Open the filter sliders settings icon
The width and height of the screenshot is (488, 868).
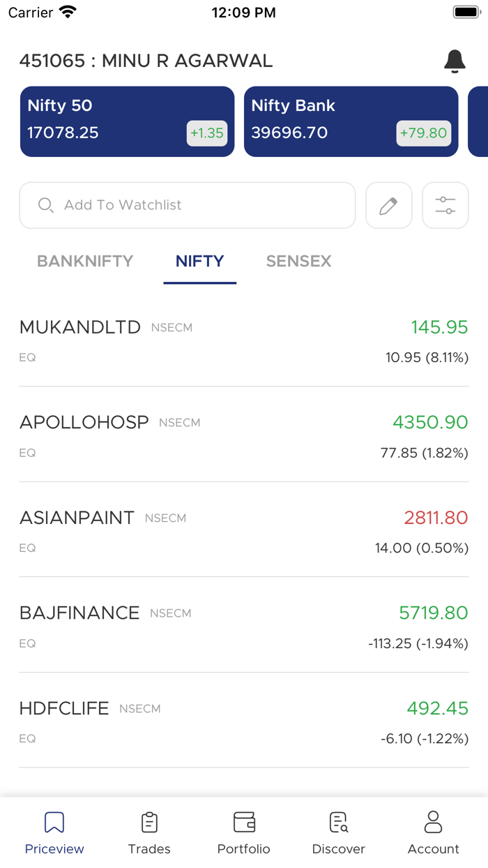(x=445, y=205)
